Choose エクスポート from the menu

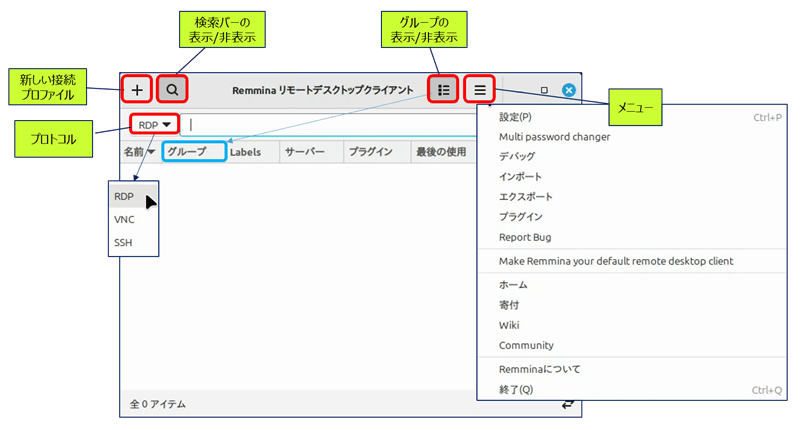(632, 196)
